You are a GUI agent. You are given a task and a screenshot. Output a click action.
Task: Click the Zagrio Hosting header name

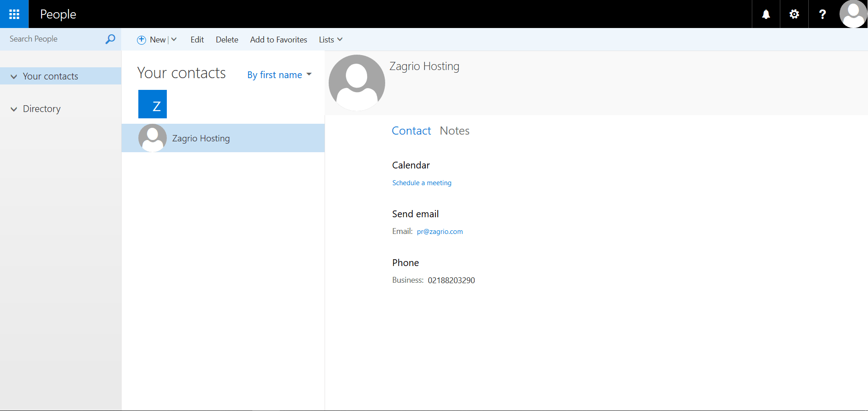click(x=425, y=66)
